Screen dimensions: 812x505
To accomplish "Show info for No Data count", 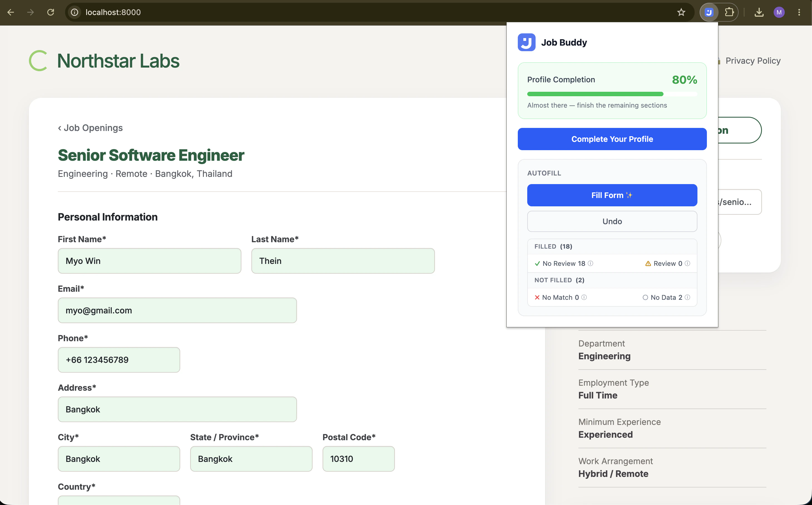I will (687, 297).
